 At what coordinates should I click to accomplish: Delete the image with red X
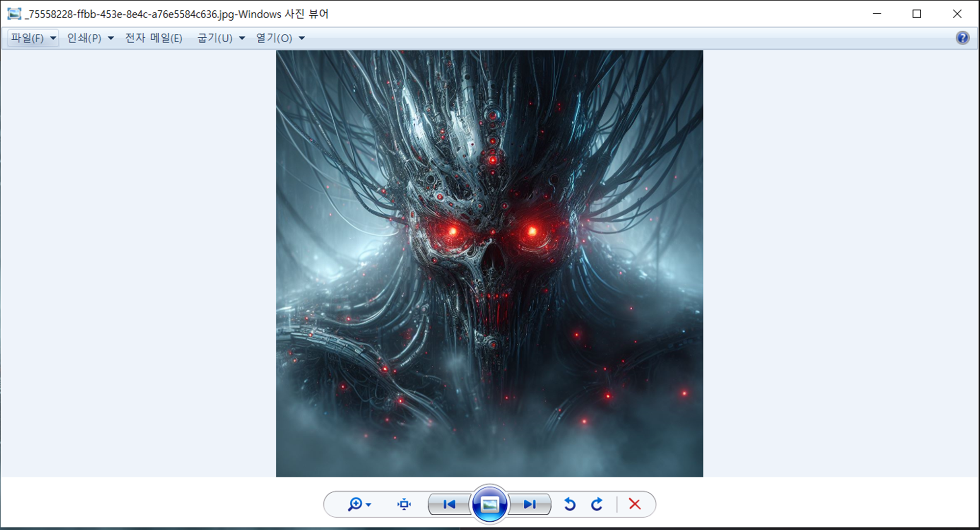pos(635,504)
